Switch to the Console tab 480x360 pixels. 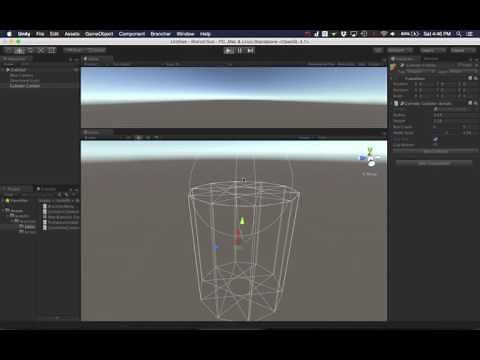(x=47, y=189)
